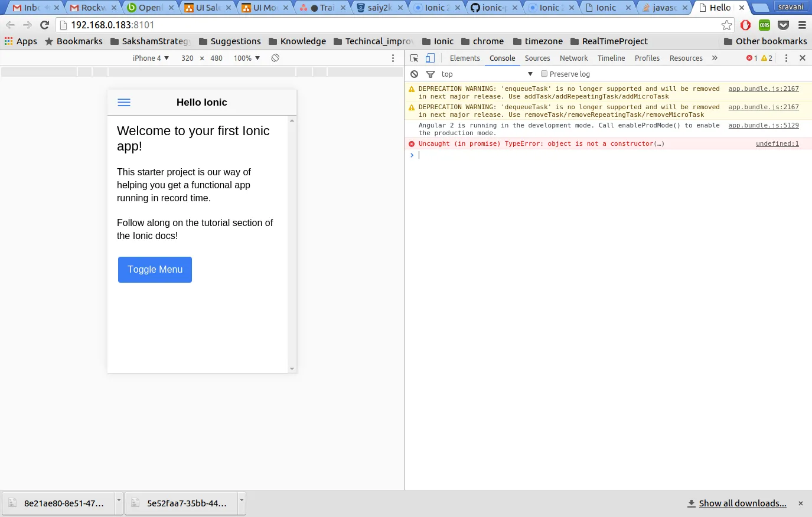Open the Knowledge bookmark folder

tap(297, 41)
